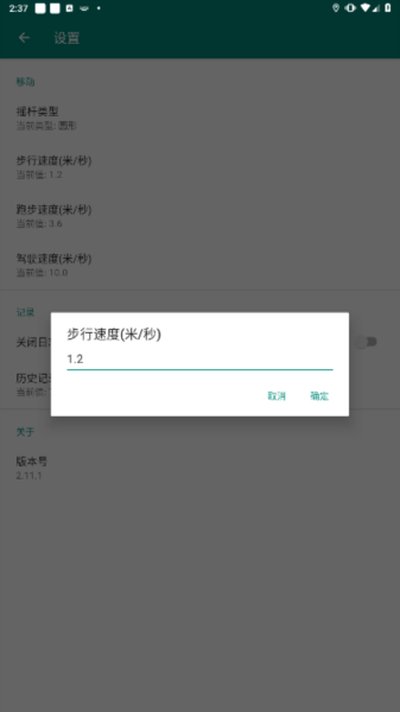Screen dimensions: 400x712
Task: Tap the vibrate mode status icon
Action: [351, 8]
